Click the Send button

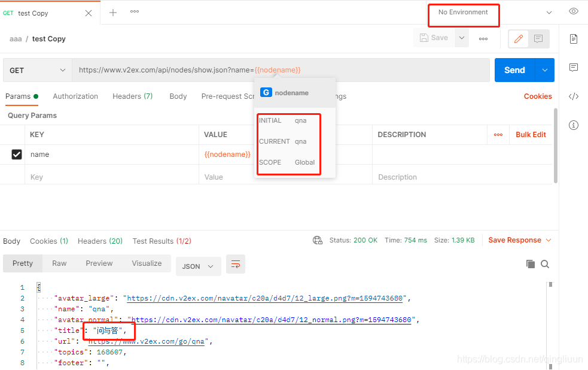(514, 70)
